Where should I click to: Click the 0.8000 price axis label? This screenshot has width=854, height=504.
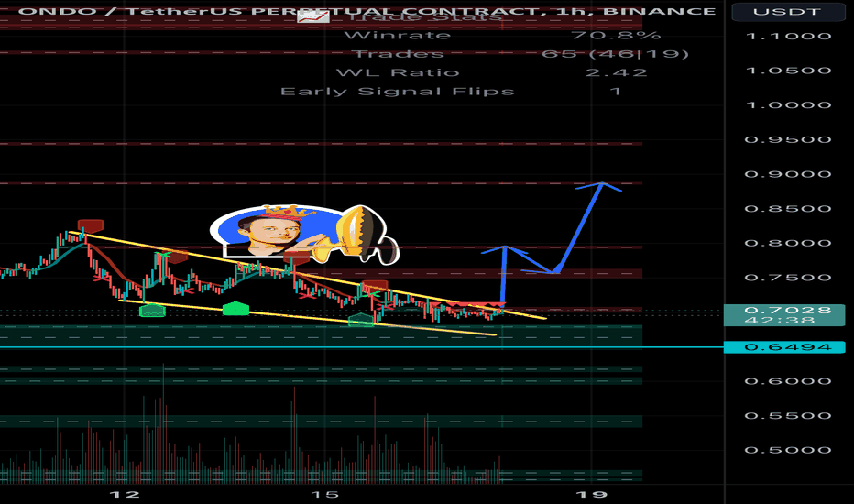pyautogui.click(x=788, y=243)
